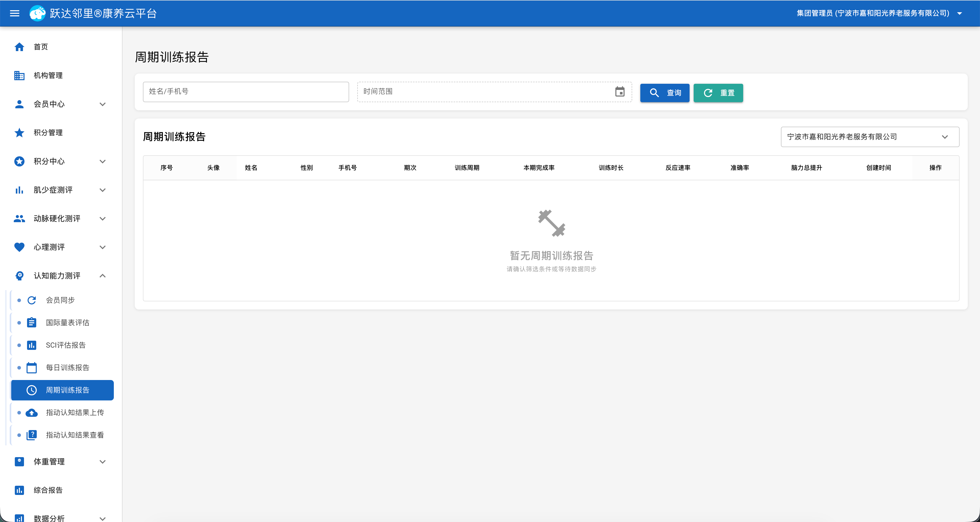Viewport: 980px width, 522px height.
Task: Expand the 会员中心 menu chevron
Action: pyautogui.click(x=102, y=104)
